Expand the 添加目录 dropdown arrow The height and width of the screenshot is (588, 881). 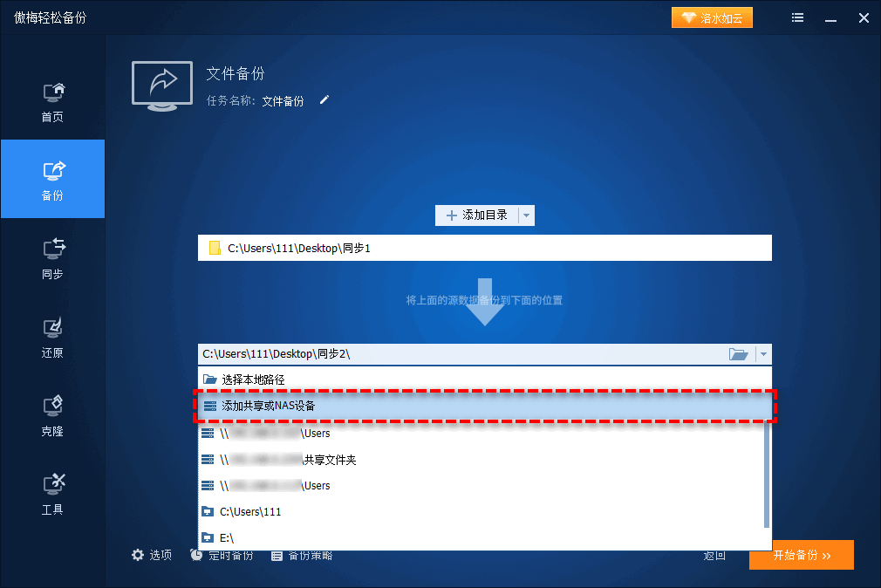[527, 215]
